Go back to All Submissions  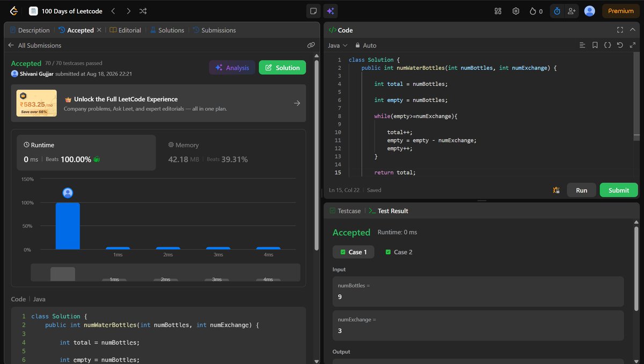tap(35, 46)
